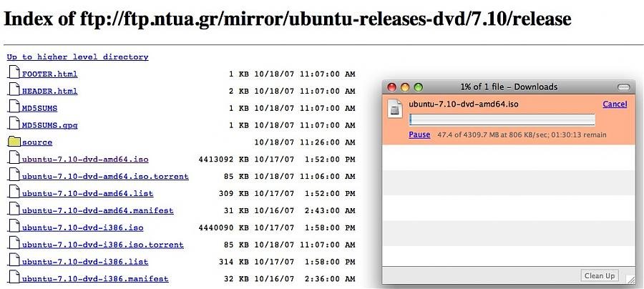Download ubuntu-7.10-dvd-i386.iso.torrent
The image size is (644, 289).
tap(102, 245)
